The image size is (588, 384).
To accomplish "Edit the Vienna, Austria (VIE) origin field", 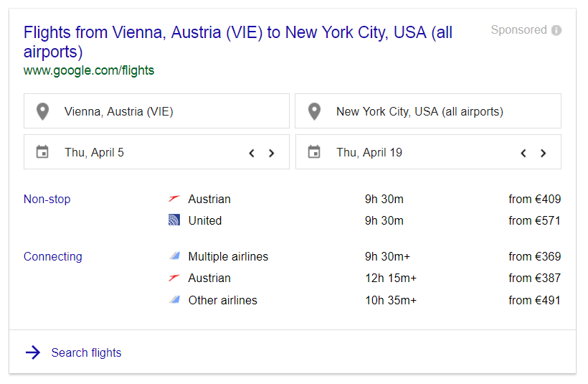I will tap(156, 111).
